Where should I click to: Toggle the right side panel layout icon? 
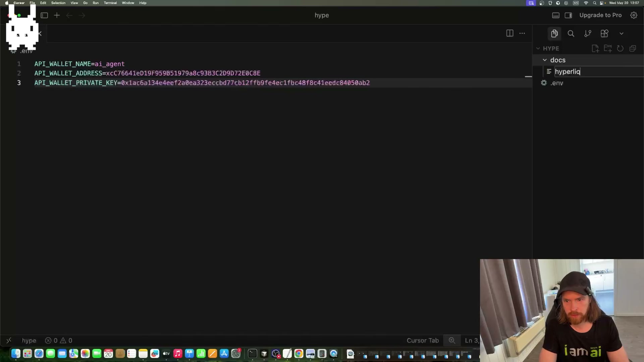[568, 15]
